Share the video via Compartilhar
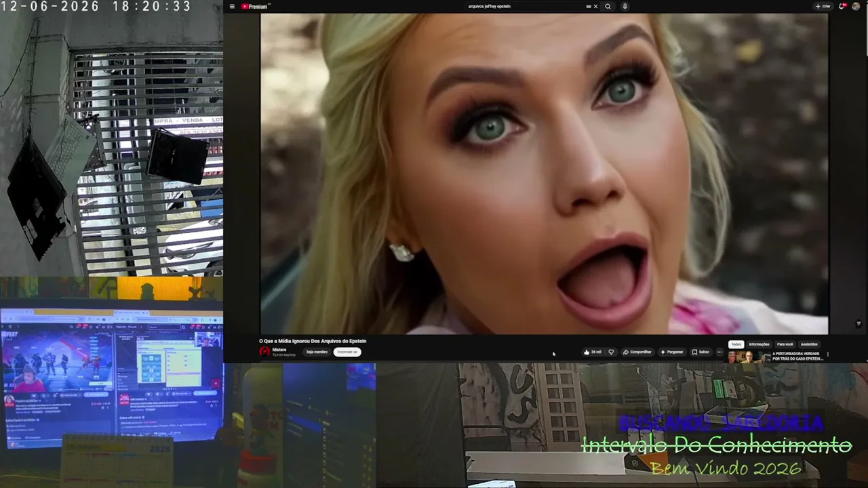 click(637, 352)
